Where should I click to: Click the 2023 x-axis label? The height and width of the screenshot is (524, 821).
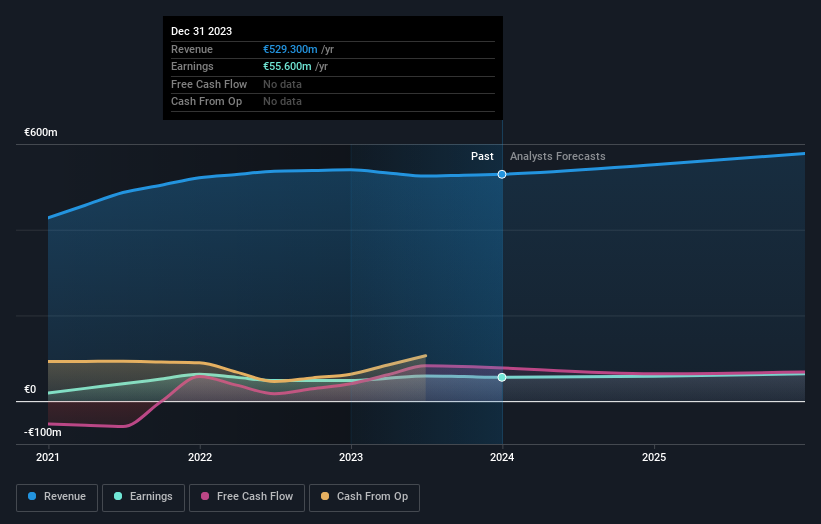(x=351, y=457)
